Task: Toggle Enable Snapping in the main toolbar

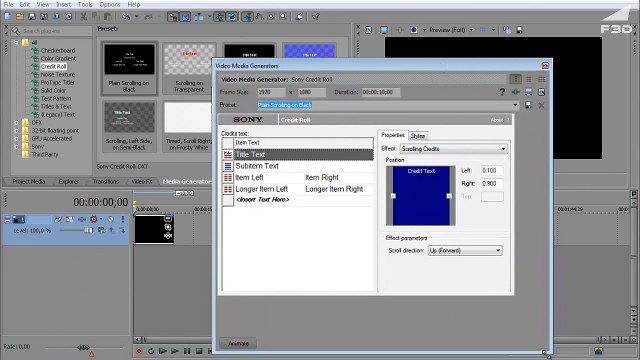Action: click(x=173, y=17)
